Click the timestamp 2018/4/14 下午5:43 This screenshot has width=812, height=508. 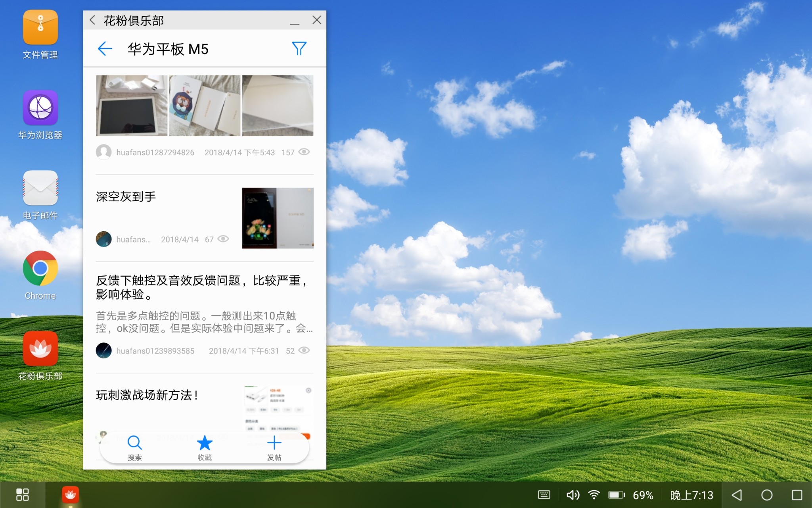coord(239,152)
